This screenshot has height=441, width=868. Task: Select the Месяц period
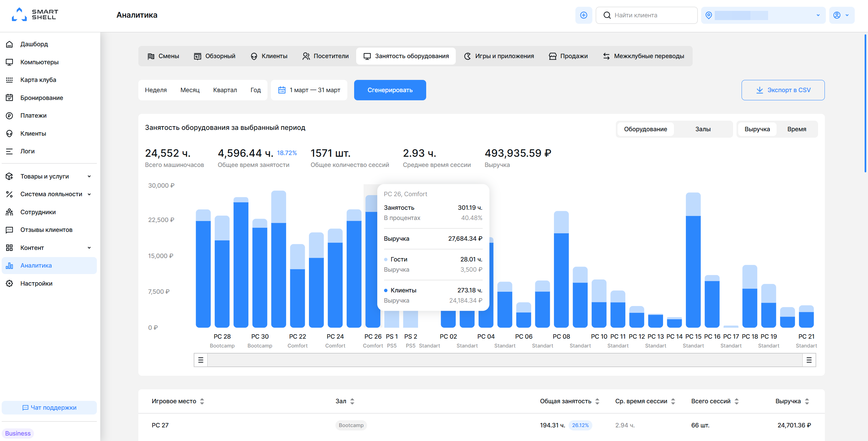point(190,90)
